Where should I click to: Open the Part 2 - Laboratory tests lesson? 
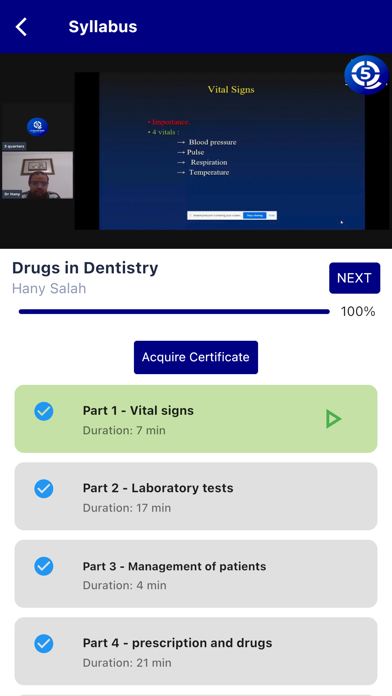pos(196,496)
